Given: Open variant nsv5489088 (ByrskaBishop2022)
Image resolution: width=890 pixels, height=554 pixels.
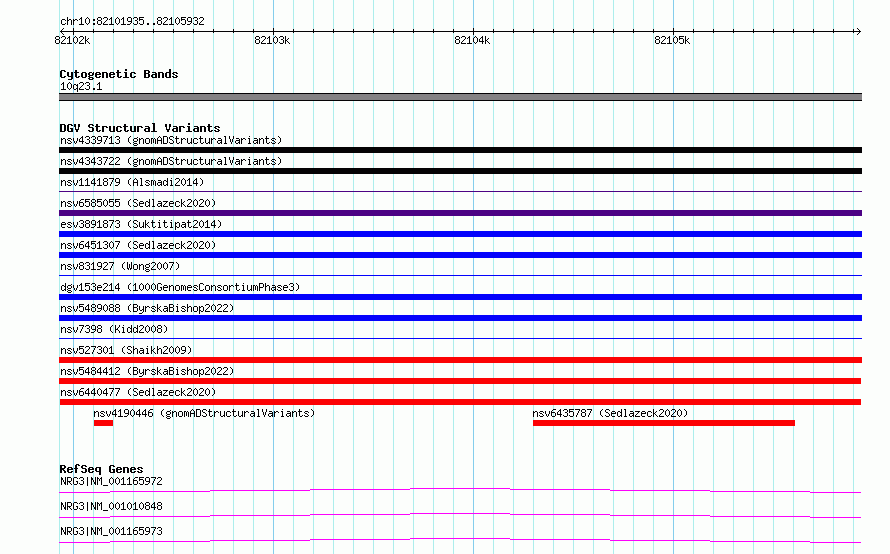Looking at the screenshot, I should pos(147,308).
